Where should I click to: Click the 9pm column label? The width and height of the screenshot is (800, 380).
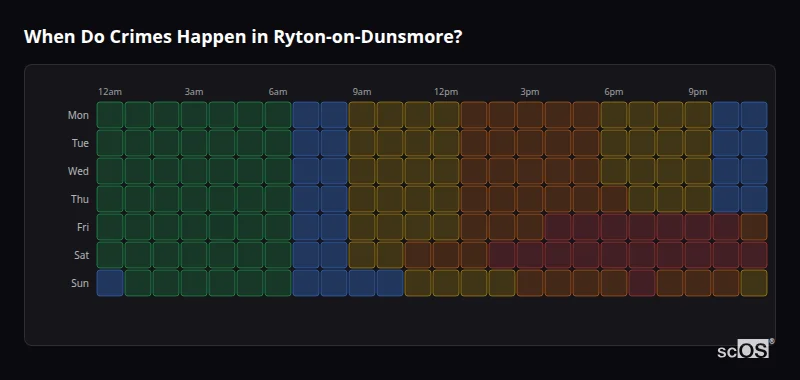pos(698,92)
